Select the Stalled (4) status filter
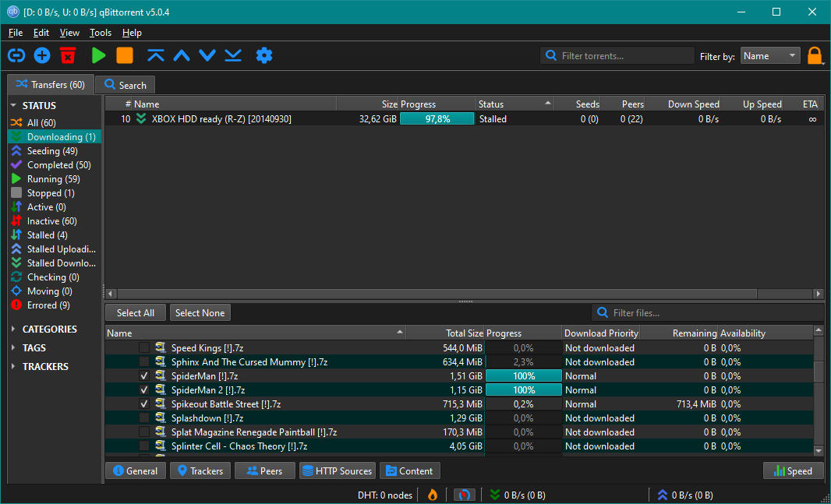 pos(55,235)
